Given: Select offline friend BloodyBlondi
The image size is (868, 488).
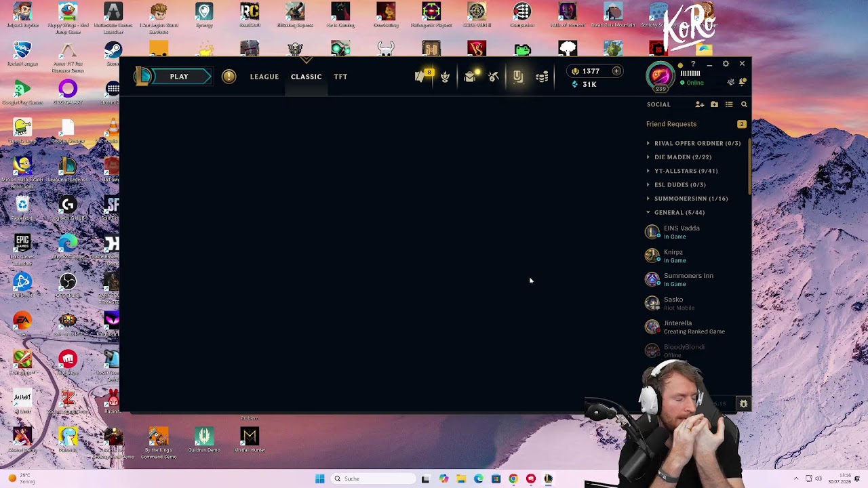Looking at the screenshot, I should click(x=694, y=350).
